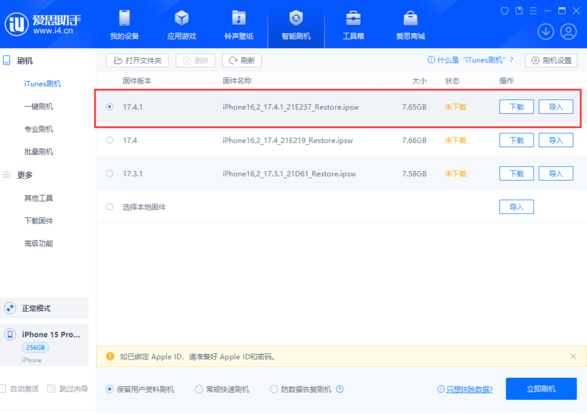Click the i4 爱思助手 logo

pyautogui.click(x=43, y=24)
